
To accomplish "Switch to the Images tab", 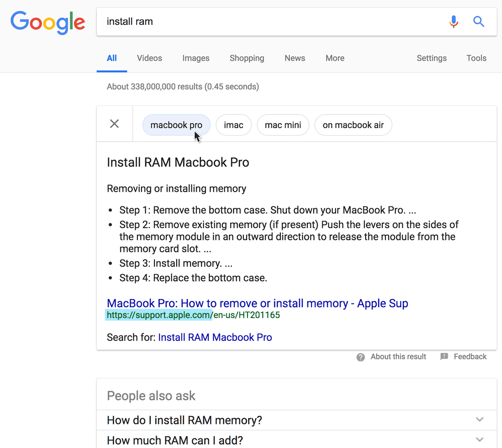I will pos(195,58).
